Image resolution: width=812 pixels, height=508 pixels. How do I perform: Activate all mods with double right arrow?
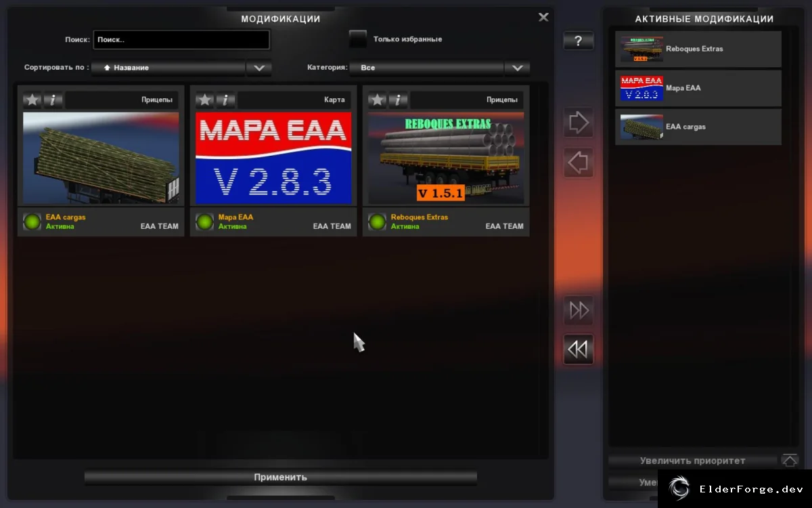579,310
